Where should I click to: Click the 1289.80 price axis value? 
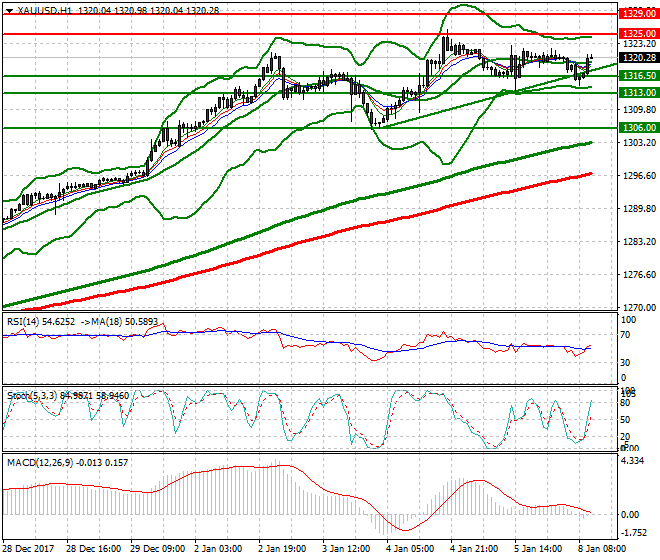[639, 209]
